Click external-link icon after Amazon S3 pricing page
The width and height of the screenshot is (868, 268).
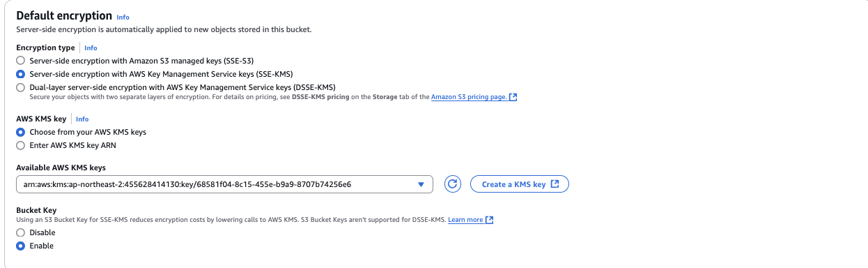[x=513, y=97]
